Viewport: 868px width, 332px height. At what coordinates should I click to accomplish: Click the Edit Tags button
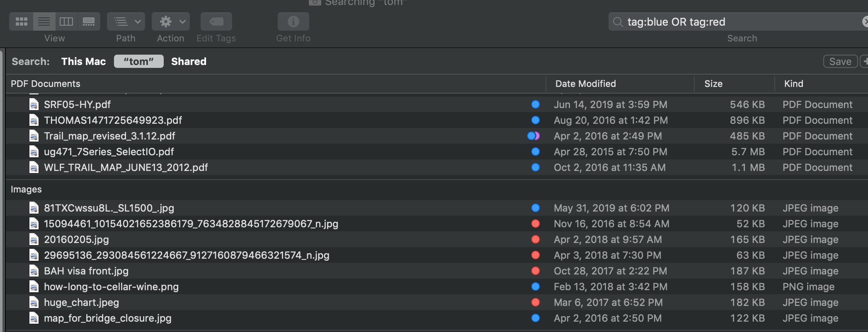216,22
